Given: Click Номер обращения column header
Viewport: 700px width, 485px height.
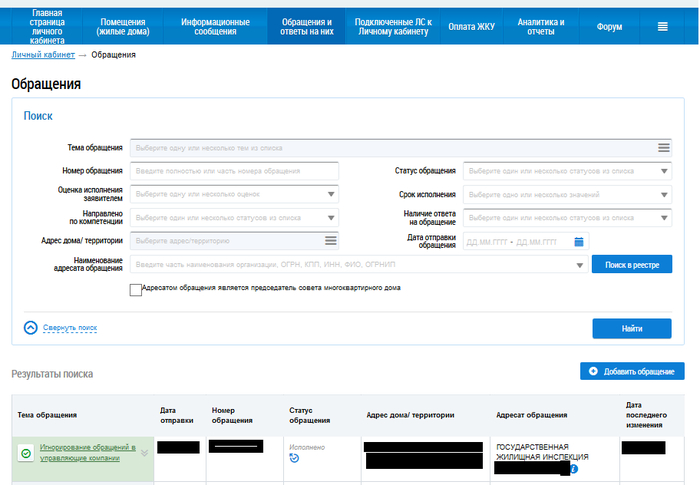Looking at the screenshot, I should tap(232, 415).
